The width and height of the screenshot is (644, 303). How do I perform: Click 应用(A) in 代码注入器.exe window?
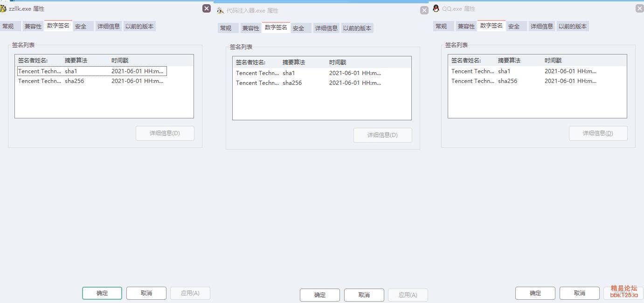click(408, 295)
